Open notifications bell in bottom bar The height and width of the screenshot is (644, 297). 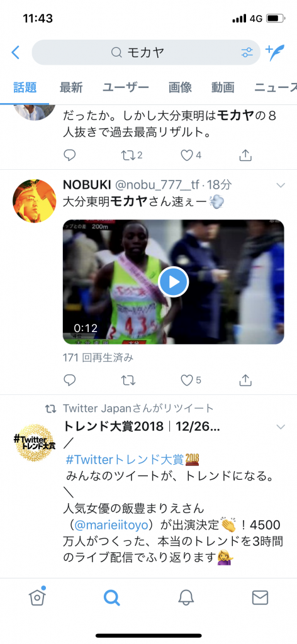click(x=186, y=597)
